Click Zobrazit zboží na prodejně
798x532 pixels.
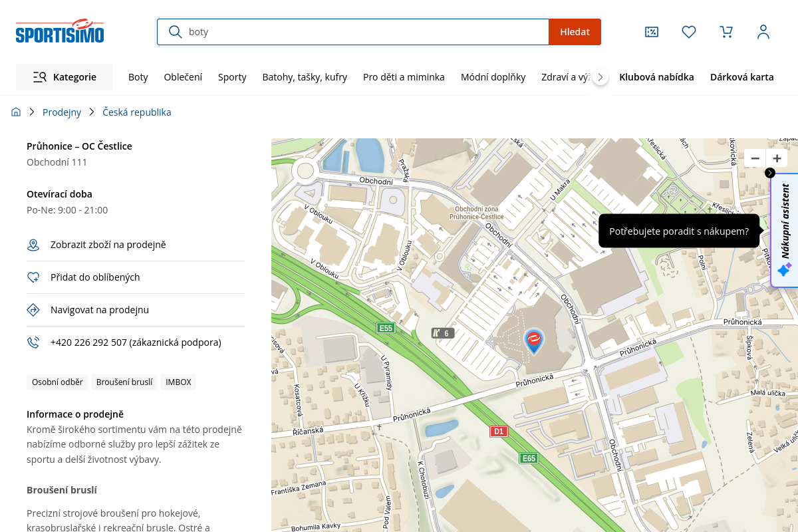click(108, 245)
